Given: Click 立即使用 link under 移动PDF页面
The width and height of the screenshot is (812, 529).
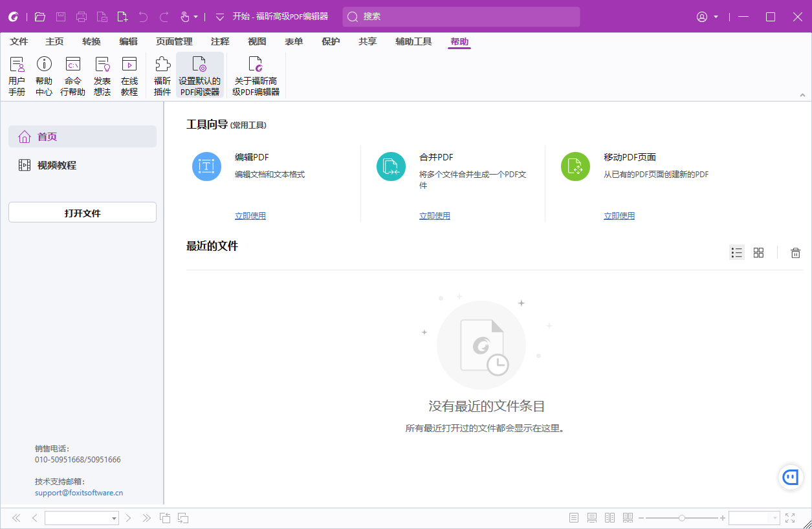Looking at the screenshot, I should (x=619, y=216).
